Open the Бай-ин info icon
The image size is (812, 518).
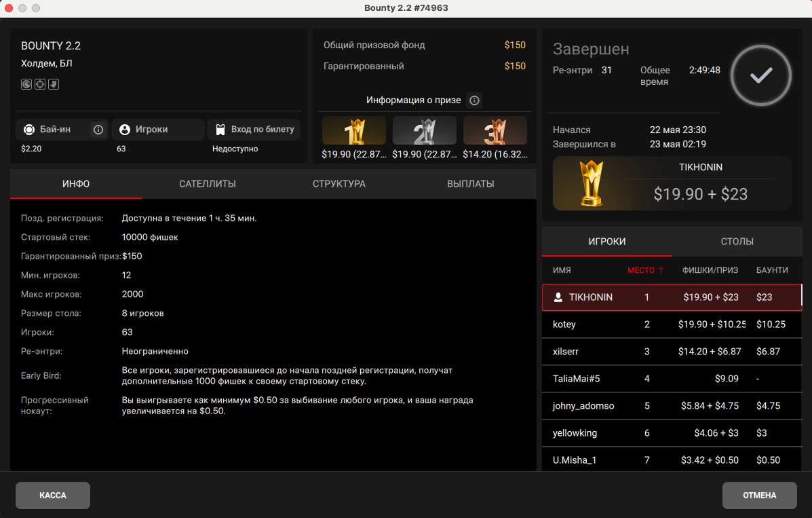click(98, 130)
